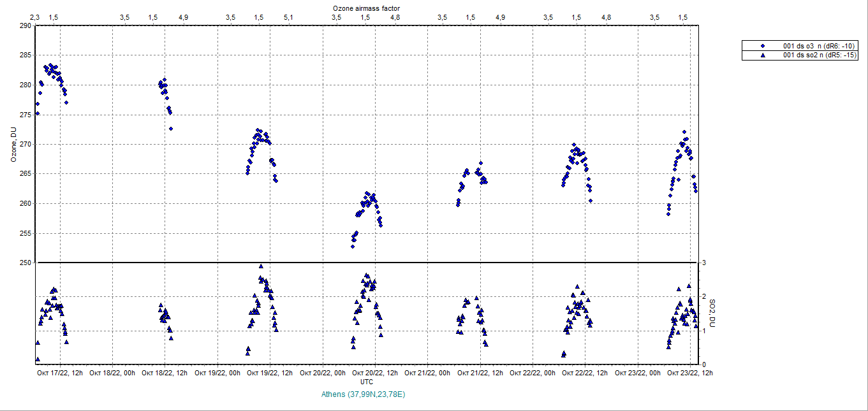Open the Athens (37,99N,23,78E) location caption

tap(364, 394)
